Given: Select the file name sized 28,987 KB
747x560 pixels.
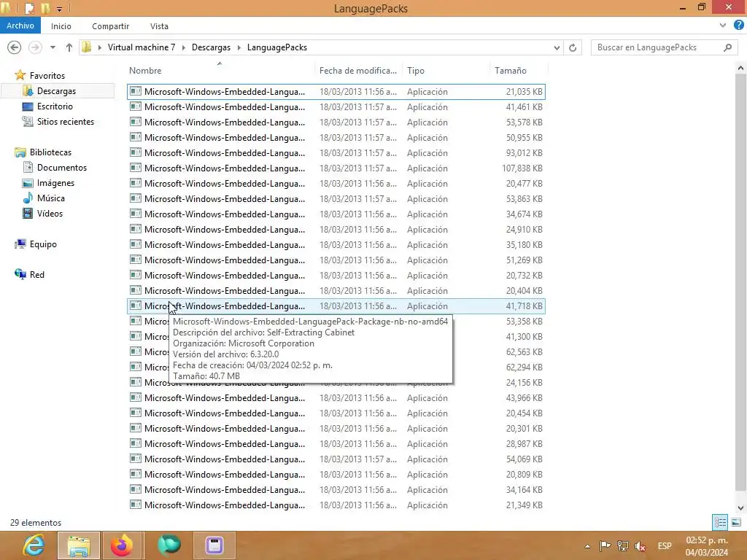Looking at the screenshot, I should pyautogui.click(x=225, y=444).
